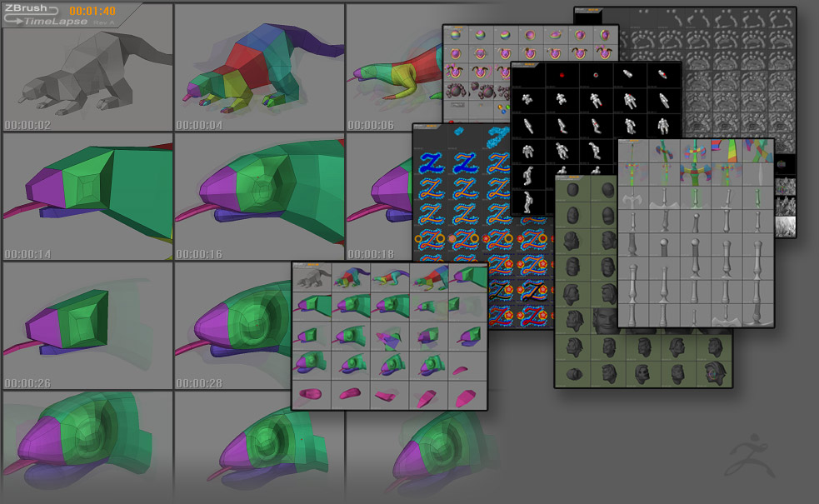Select the red dot frame on black sheet

(x=562, y=76)
